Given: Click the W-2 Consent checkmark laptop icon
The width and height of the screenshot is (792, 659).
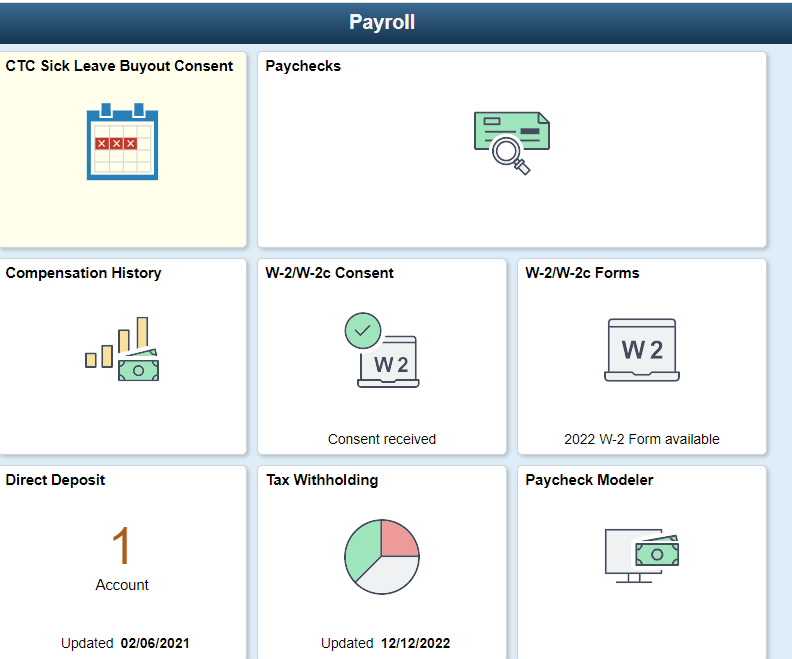Looking at the screenshot, I should tap(381, 350).
